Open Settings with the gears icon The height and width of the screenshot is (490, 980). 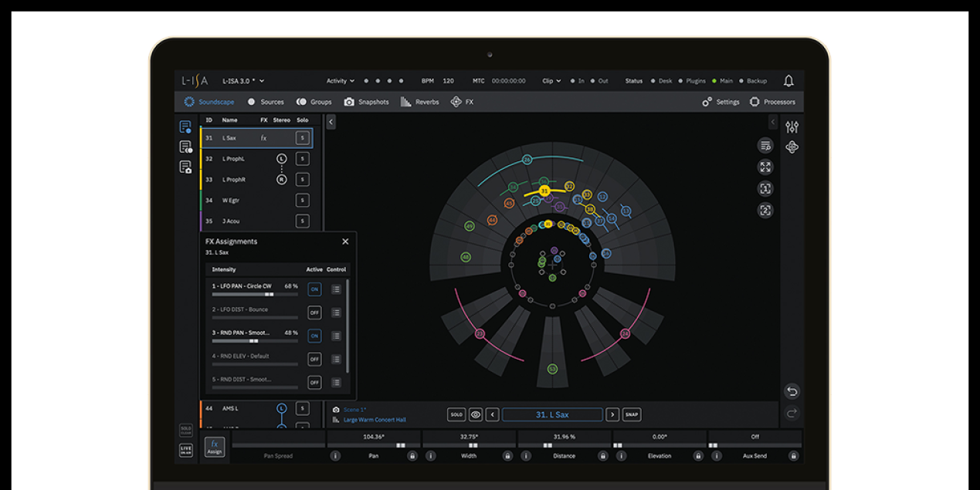pyautogui.click(x=721, y=102)
